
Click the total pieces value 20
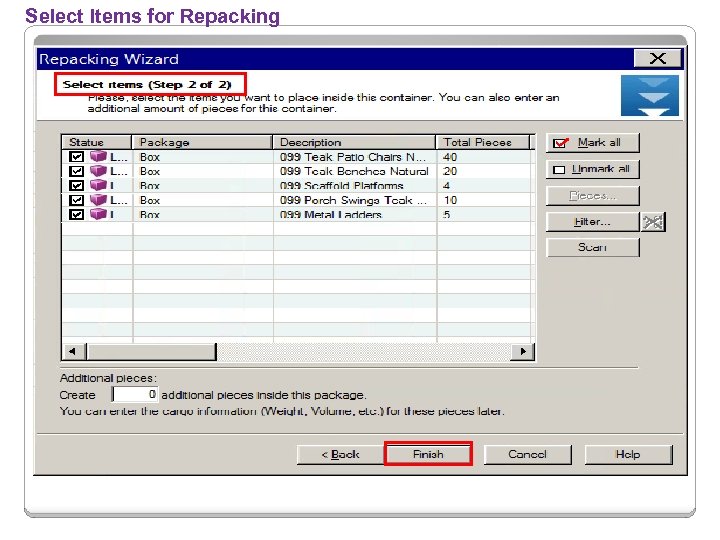coord(450,171)
